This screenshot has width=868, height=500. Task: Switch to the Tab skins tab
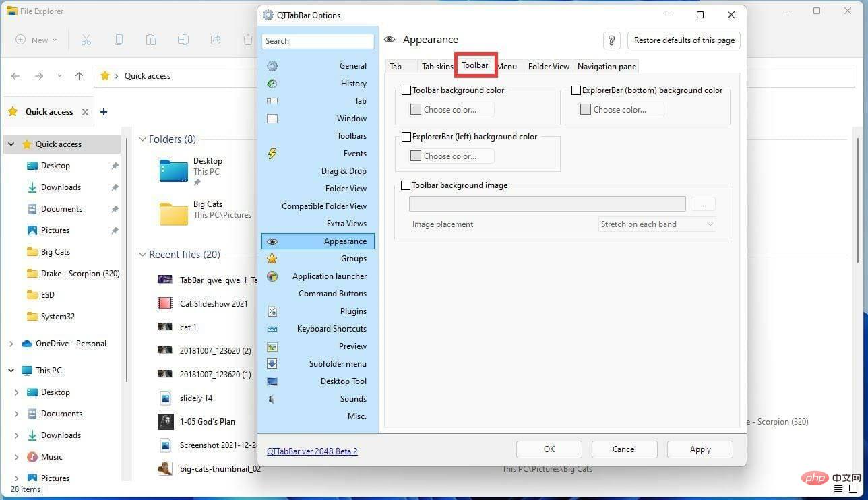(437, 67)
